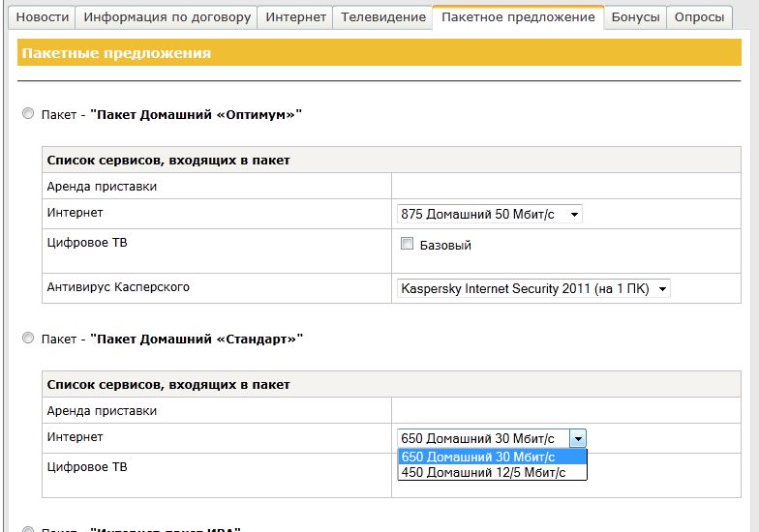
Task: Pick highlighted 650 Домашний 30 Мбит/с list option
Action: (492, 457)
